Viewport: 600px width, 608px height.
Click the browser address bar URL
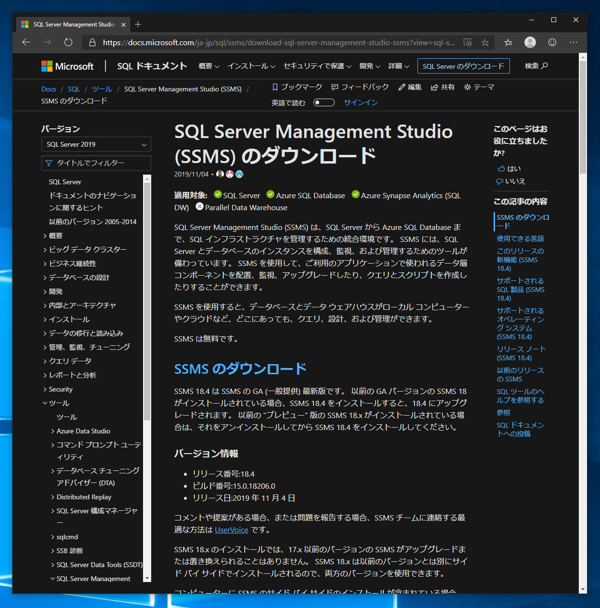(278, 43)
